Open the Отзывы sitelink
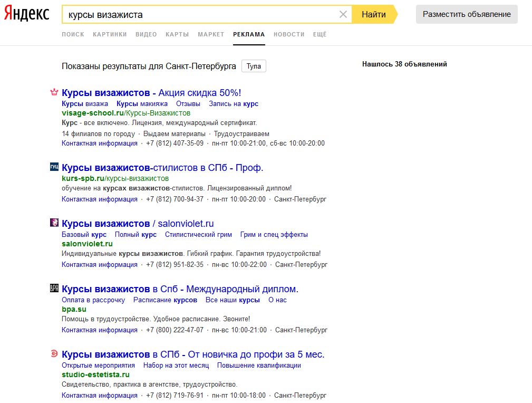This screenshot has height=403, width=532. [188, 103]
